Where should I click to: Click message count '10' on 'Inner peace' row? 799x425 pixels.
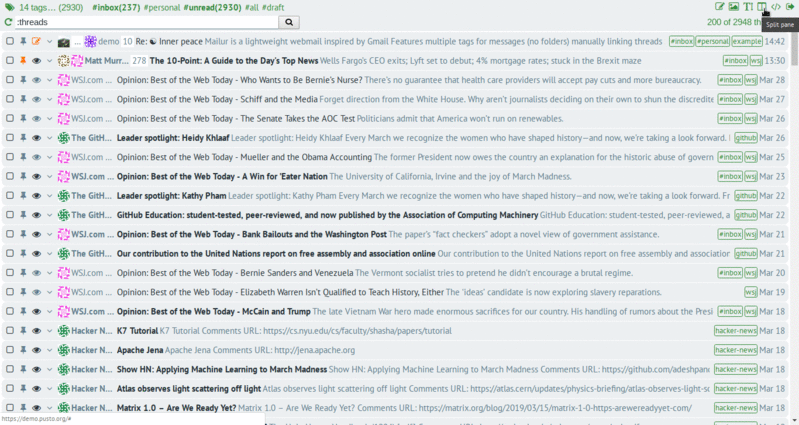[x=127, y=41]
